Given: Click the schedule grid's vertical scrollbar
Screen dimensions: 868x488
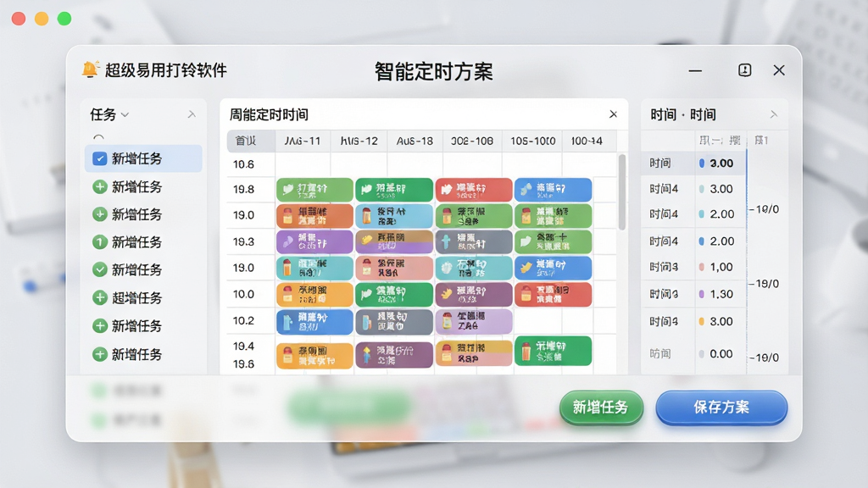Looking at the screenshot, I should [x=621, y=192].
